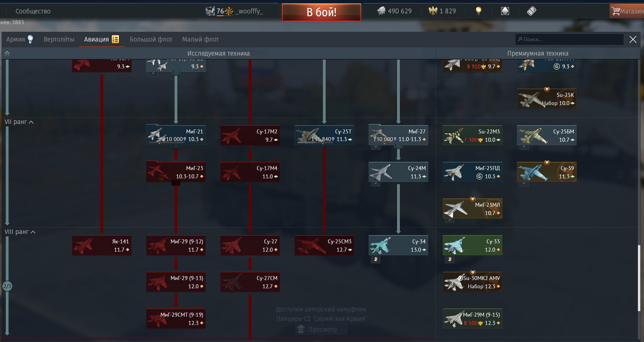The height and width of the screenshot is (342, 644).
Task: Collapse all ranks with double chevron icon
Action: 7,53
